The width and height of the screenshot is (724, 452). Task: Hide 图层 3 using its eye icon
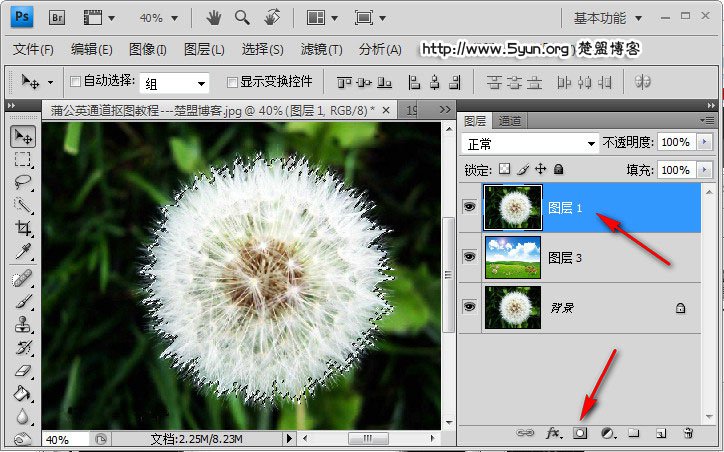[x=470, y=257]
